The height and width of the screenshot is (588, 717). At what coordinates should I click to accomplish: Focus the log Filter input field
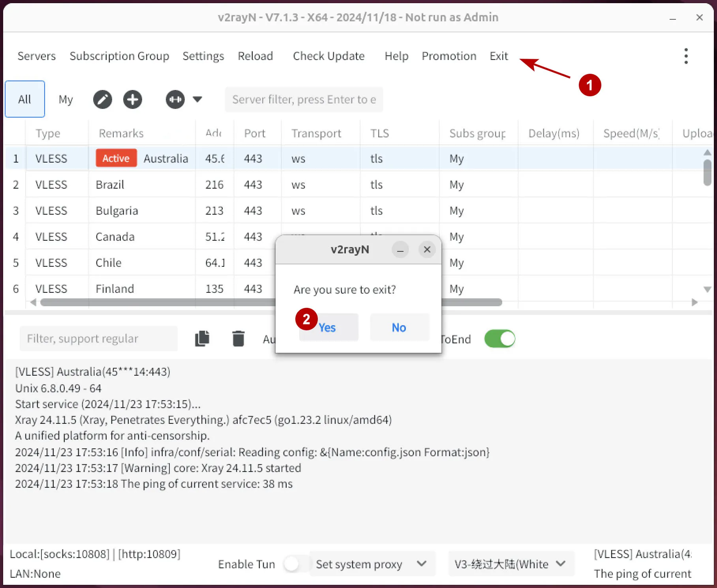click(x=99, y=339)
